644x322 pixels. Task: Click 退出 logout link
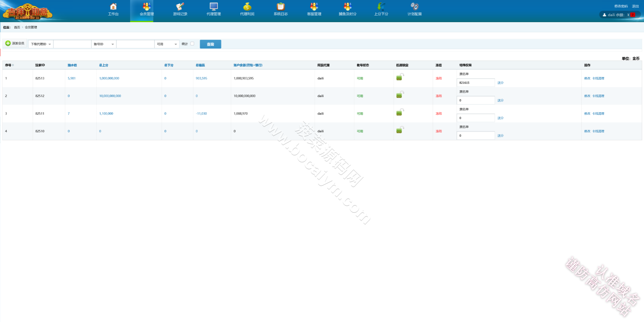635,6
